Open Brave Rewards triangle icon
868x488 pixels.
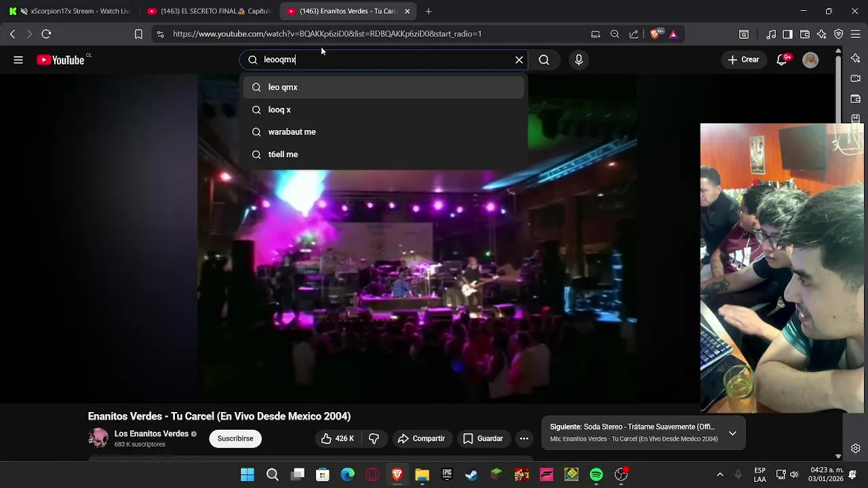coord(673,34)
